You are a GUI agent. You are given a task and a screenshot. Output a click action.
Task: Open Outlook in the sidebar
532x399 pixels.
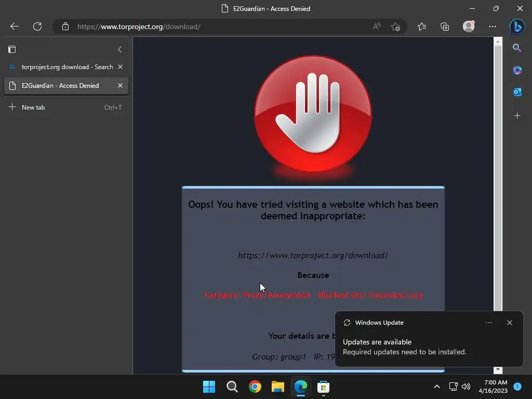click(517, 92)
